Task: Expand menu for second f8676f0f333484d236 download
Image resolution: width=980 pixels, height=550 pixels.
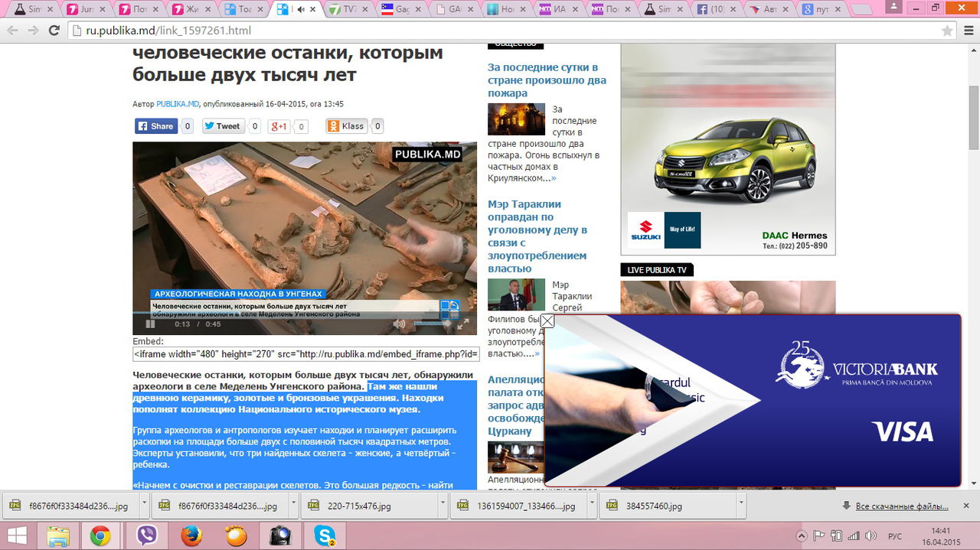Action: (x=294, y=506)
